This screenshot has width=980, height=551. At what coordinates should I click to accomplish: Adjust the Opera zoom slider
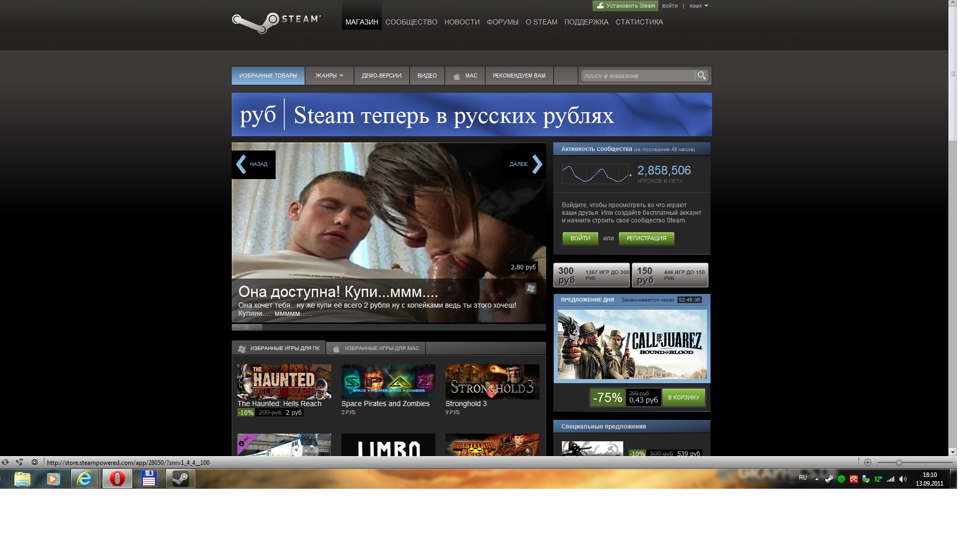tap(899, 463)
